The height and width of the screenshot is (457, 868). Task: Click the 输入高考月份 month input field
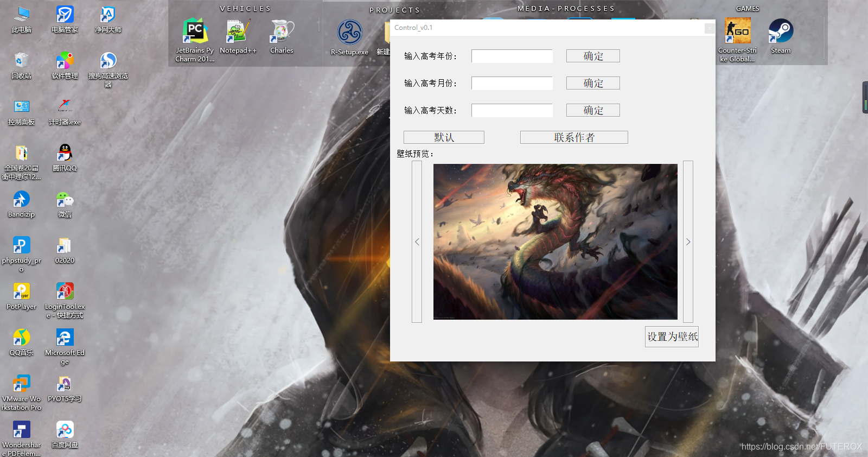[x=512, y=83]
